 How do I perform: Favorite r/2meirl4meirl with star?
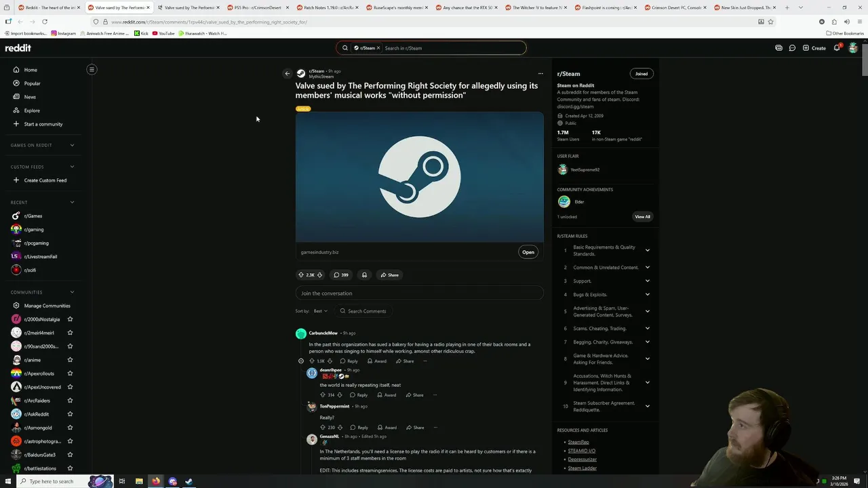(x=70, y=333)
